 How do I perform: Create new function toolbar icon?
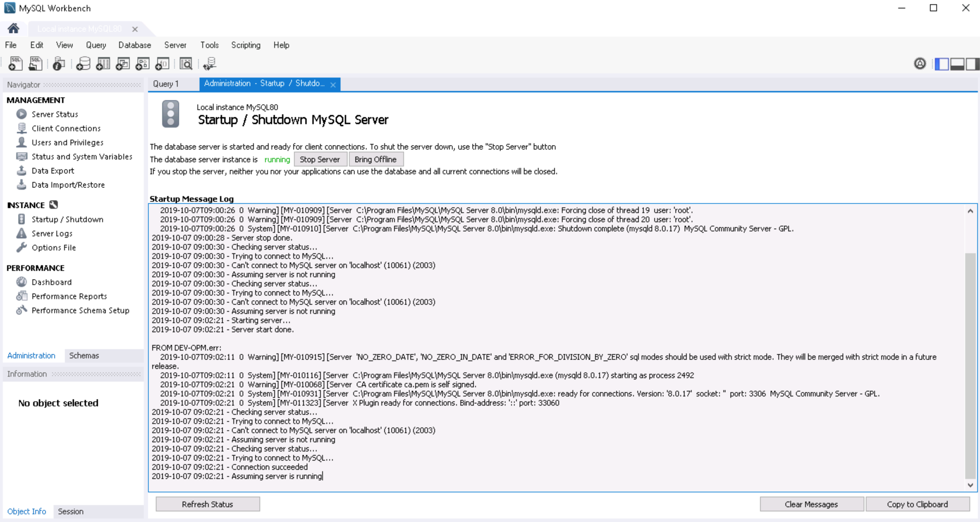tap(162, 63)
